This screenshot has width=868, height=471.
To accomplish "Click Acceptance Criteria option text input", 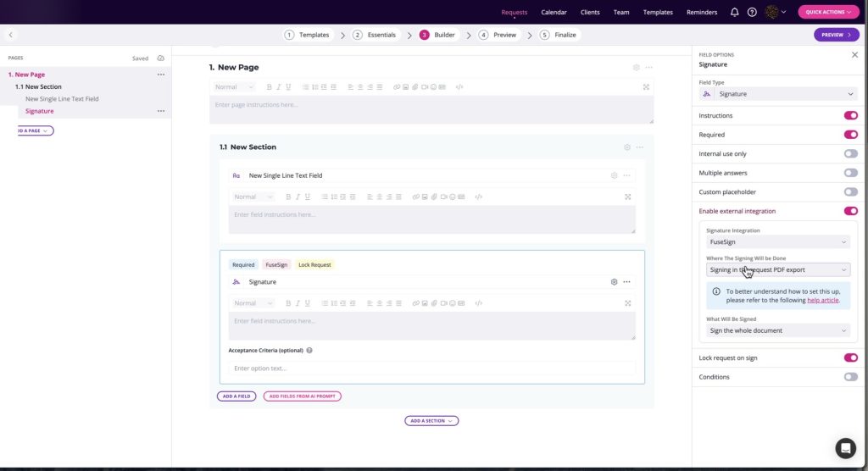I will tap(431, 368).
